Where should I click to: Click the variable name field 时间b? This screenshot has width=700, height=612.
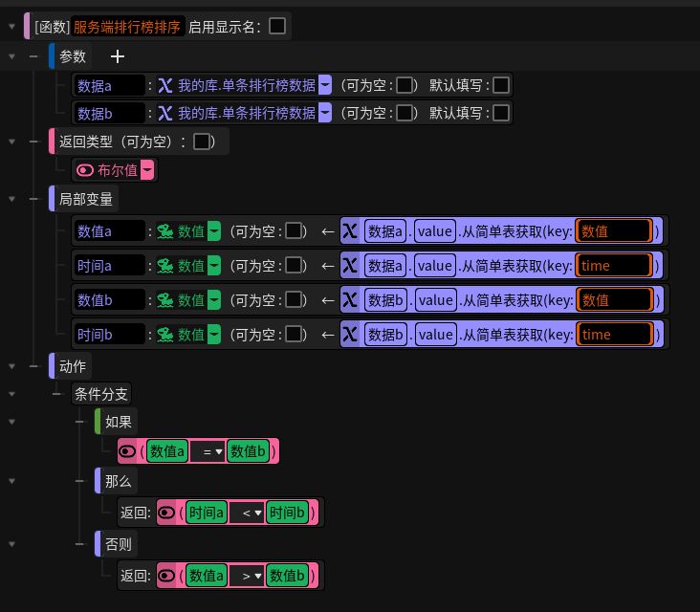point(109,335)
